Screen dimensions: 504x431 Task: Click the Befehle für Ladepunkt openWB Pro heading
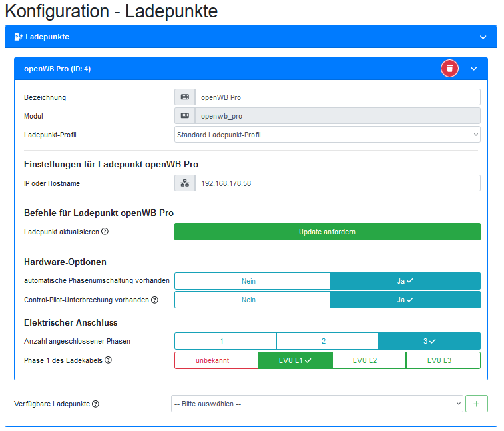tap(99, 213)
